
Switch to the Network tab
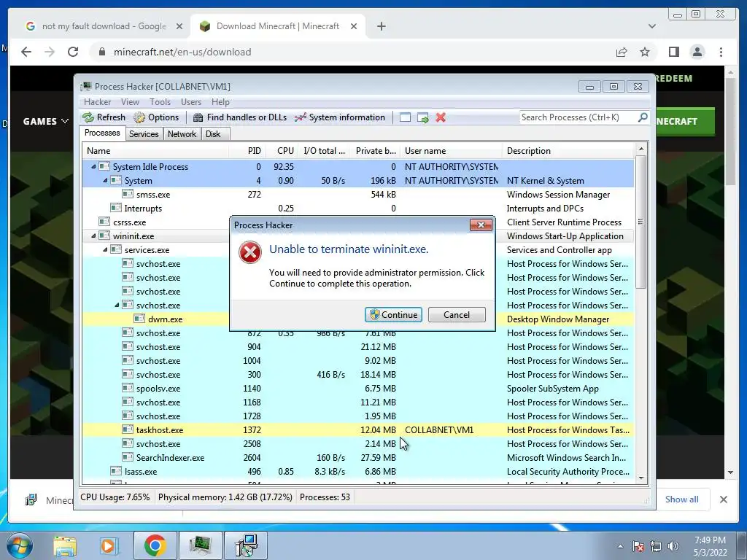point(182,134)
